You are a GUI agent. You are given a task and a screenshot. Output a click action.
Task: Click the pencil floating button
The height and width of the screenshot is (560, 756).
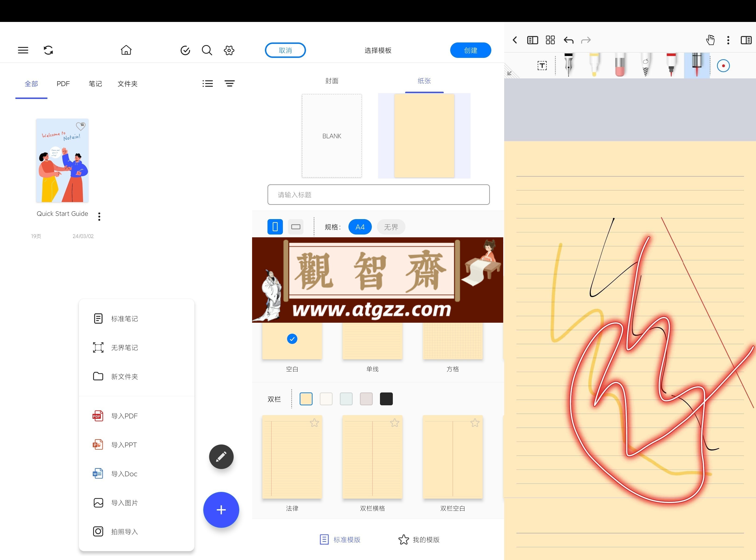click(x=221, y=457)
